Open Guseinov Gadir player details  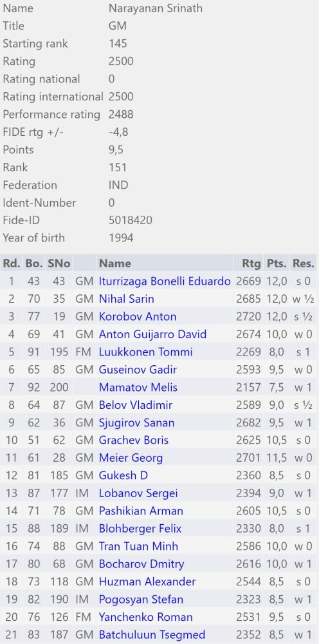[138, 370]
